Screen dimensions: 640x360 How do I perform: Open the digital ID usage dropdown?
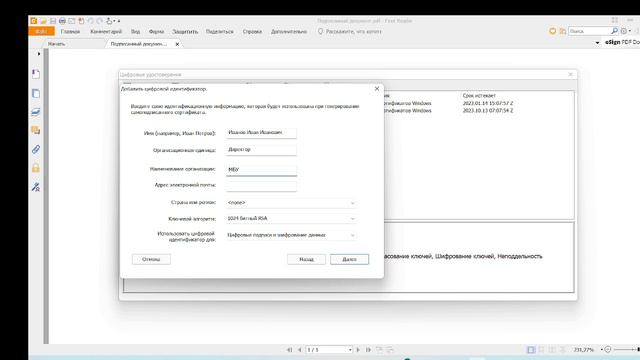point(291,235)
